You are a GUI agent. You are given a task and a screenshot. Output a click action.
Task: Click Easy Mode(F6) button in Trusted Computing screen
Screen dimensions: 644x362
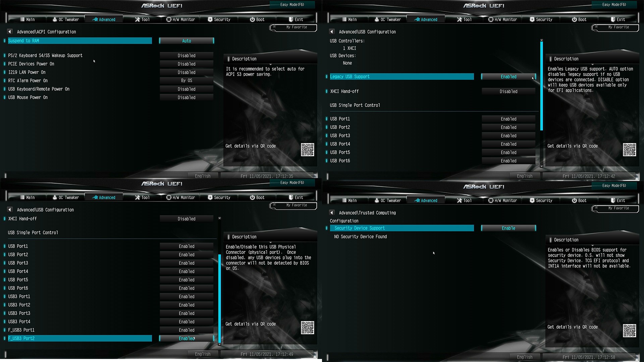[x=614, y=185]
